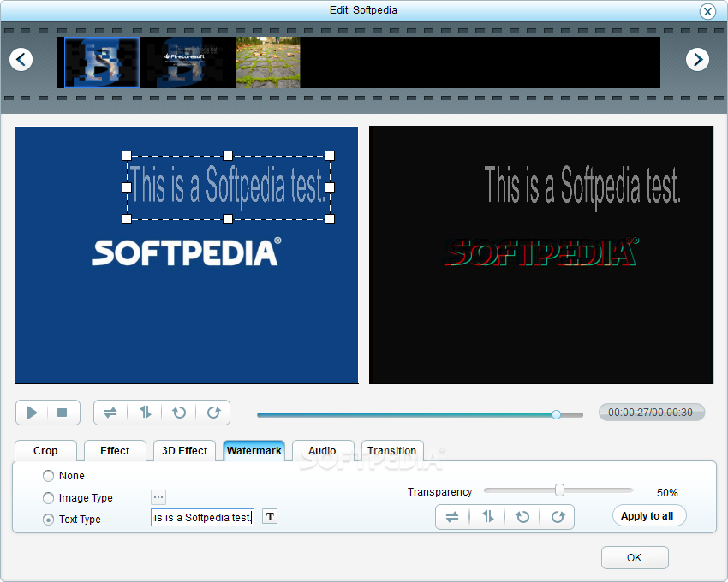Click the top-left resize handle of the watermark box
The image size is (728, 582).
point(126,156)
